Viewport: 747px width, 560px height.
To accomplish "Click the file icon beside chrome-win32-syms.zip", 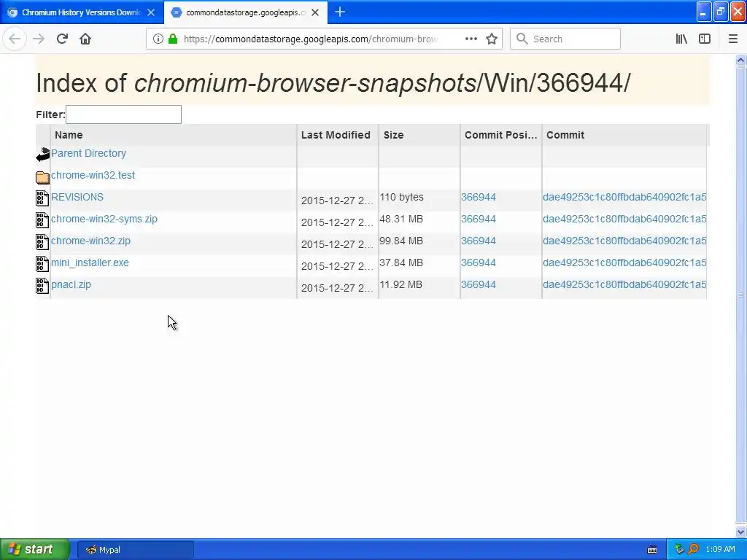I will coord(42,220).
